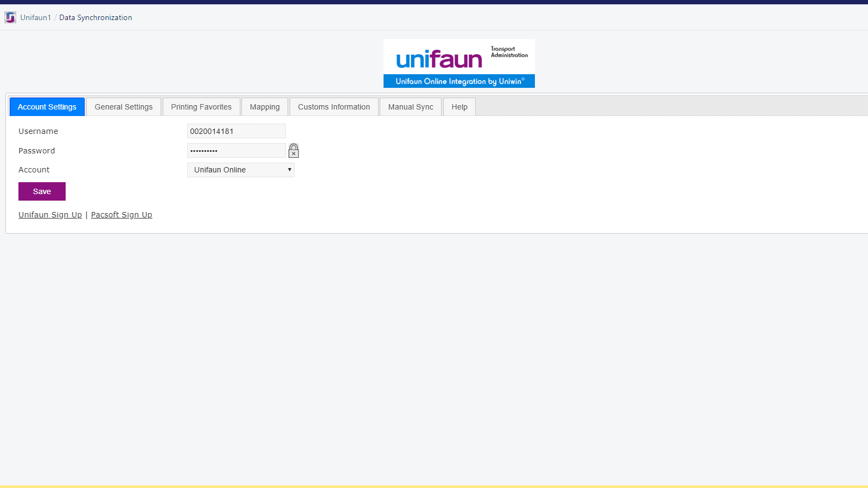Viewport: 868px width, 488px height.
Task: Open the Help tab
Action: coord(459,106)
